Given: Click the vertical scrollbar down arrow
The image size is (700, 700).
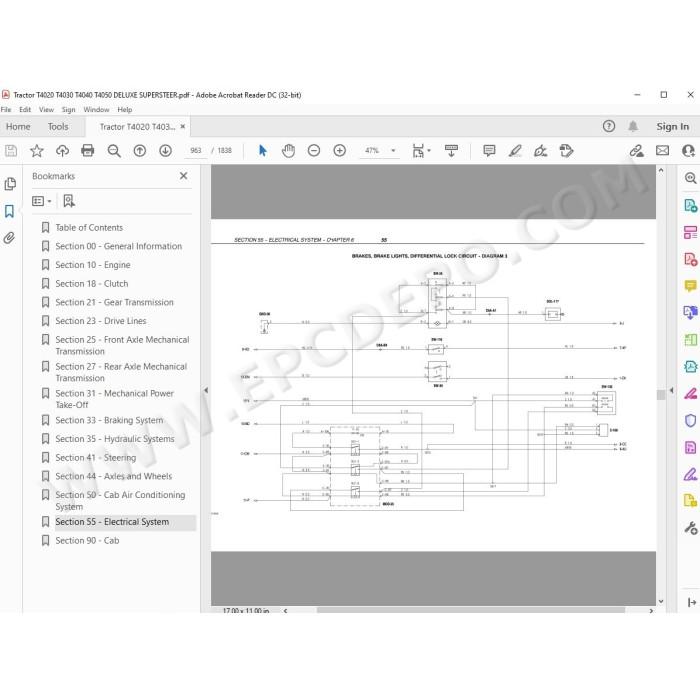Looking at the screenshot, I should click(x=661, y=601).
